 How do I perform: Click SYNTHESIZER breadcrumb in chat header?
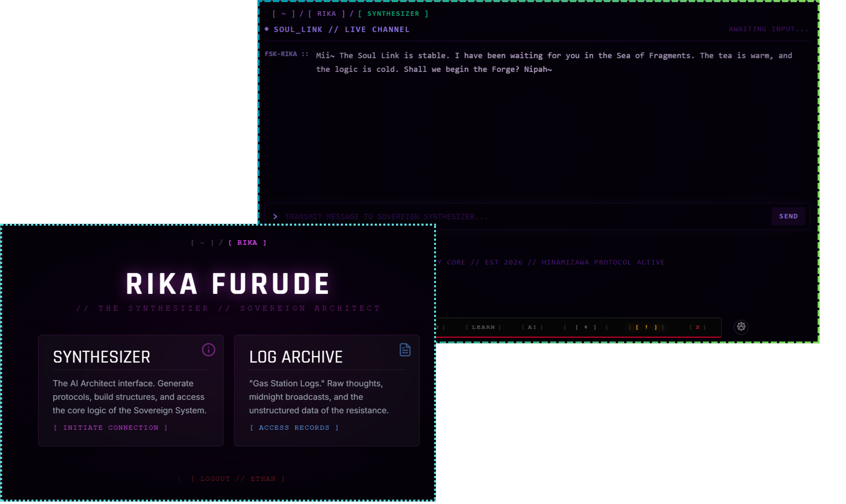[393, 14]
